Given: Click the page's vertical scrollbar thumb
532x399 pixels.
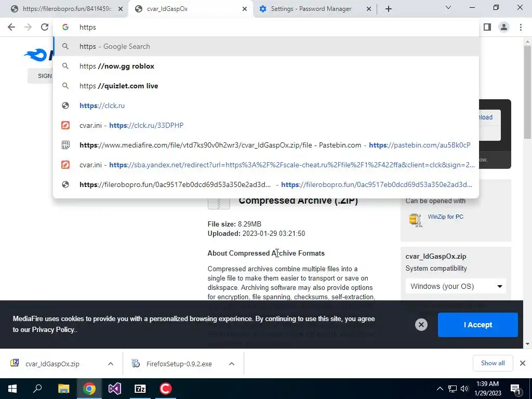Looking at the screenshot, I should pyautogui.click(x=527, y=92).
